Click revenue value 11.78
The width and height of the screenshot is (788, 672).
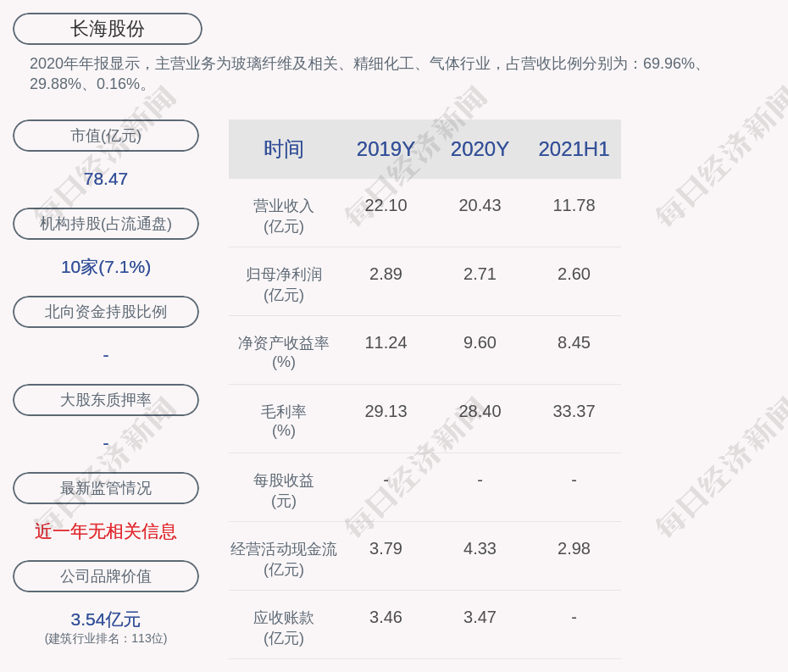point(574,205)
